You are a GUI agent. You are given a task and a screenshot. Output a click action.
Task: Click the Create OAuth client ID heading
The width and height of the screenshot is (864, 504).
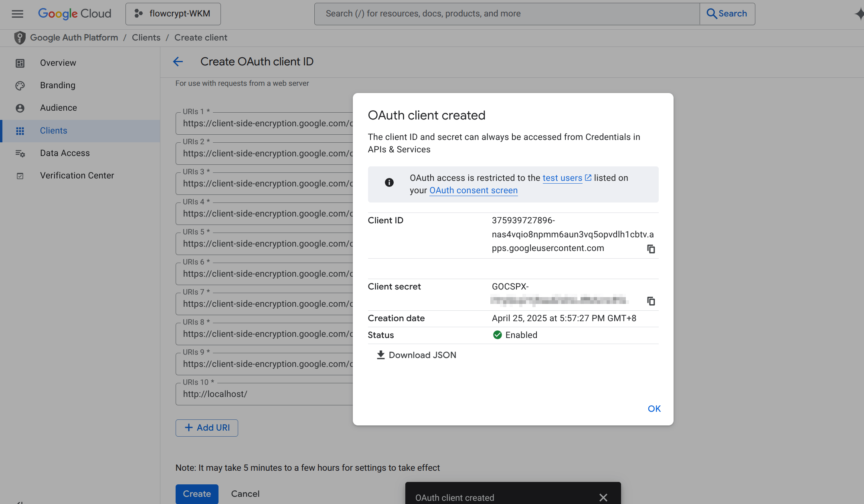(x=257, y=62)
